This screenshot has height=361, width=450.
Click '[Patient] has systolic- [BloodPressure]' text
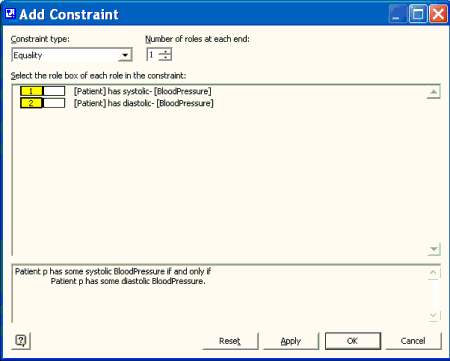143,91
